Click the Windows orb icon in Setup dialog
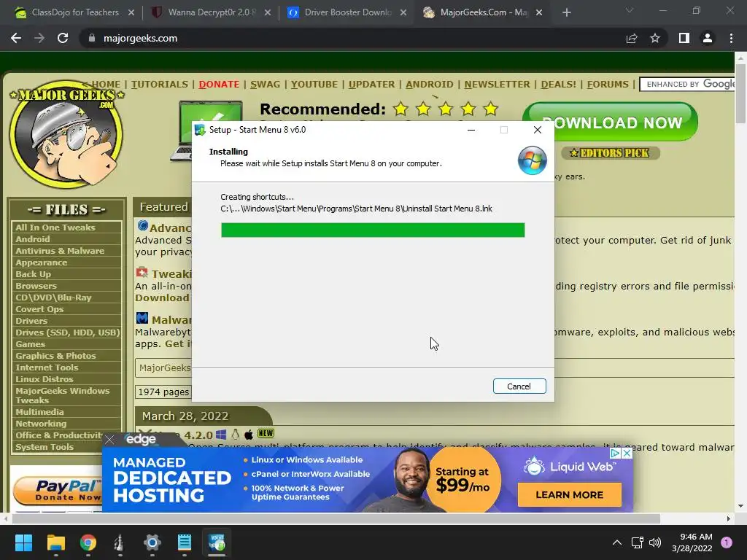 tap(532, 160)
